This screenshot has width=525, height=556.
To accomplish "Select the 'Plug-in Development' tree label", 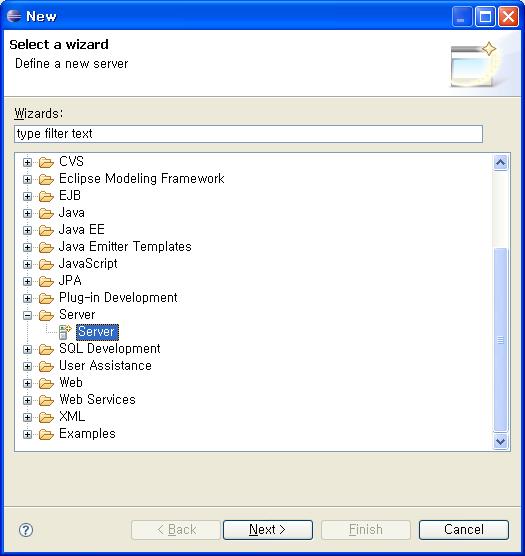I will [x=118, y=298].
